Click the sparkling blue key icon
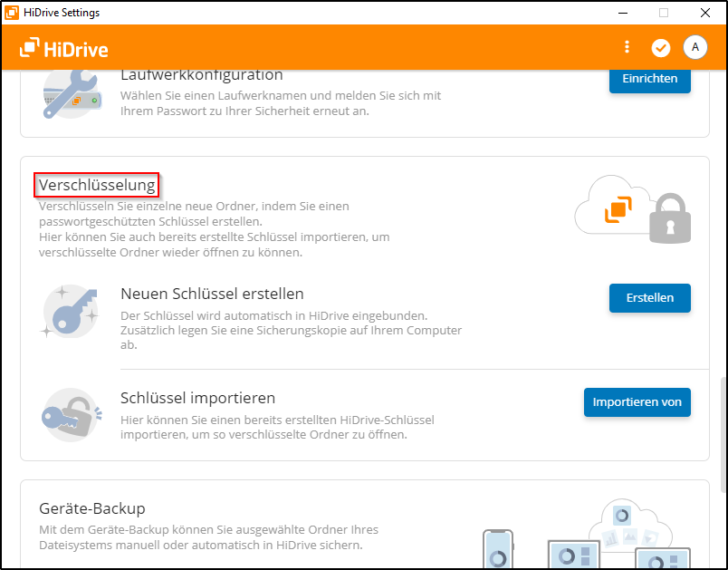Screen dimensions: 728x570 coord(72,311)
